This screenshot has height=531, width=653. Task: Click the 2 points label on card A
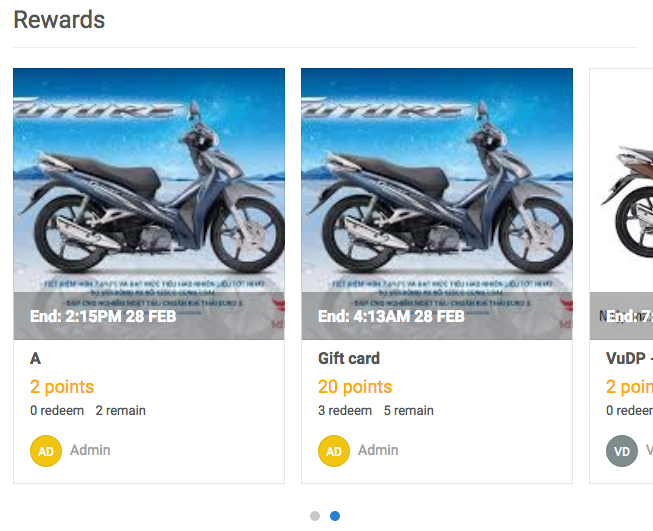(62, 387)
